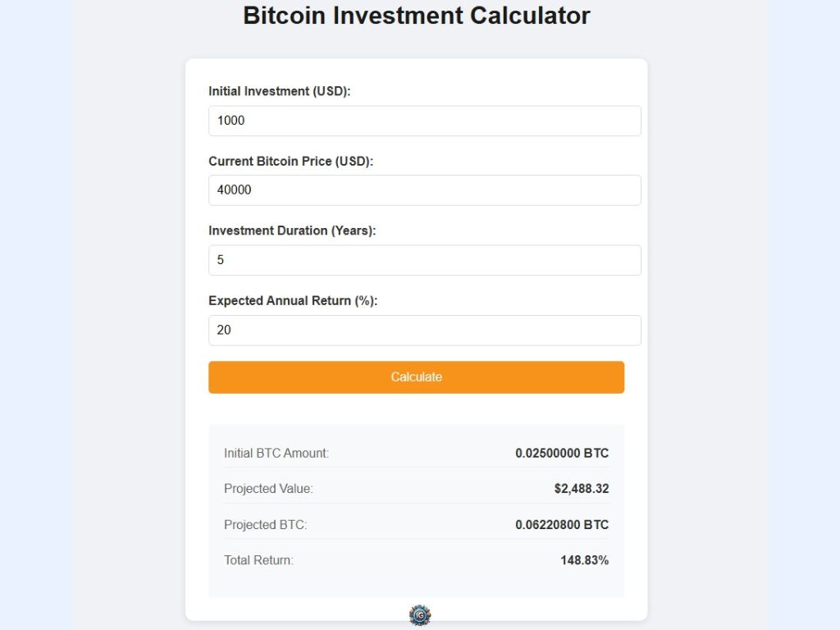Click the Expected Annual Return (%) label
Viewport: 840px width, 630px height.
tap(291, 300)
